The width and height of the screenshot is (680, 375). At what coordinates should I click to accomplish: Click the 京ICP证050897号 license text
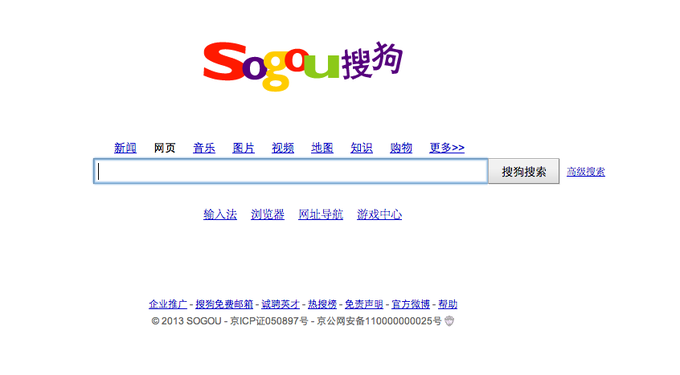coord(269,321)
